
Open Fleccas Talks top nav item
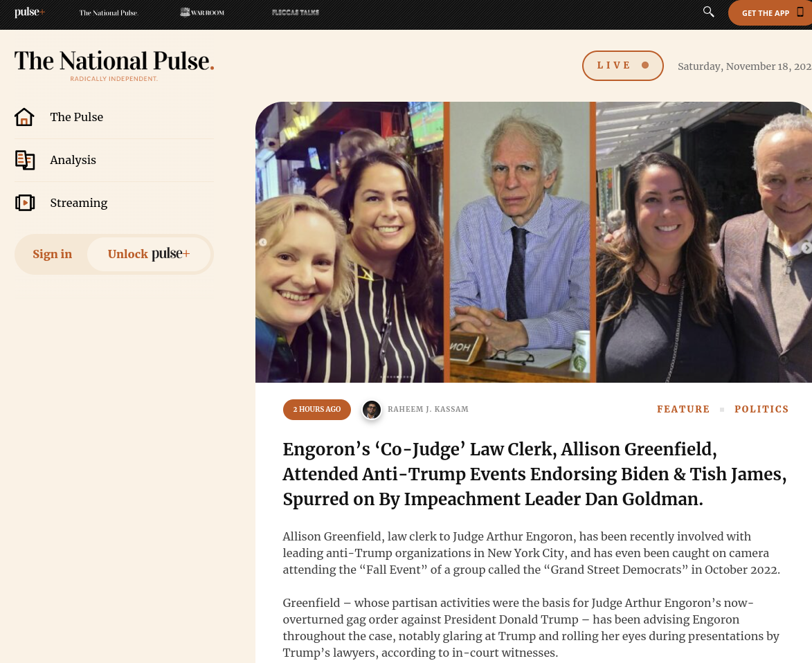pyautogui.click(x=295, y=12)
